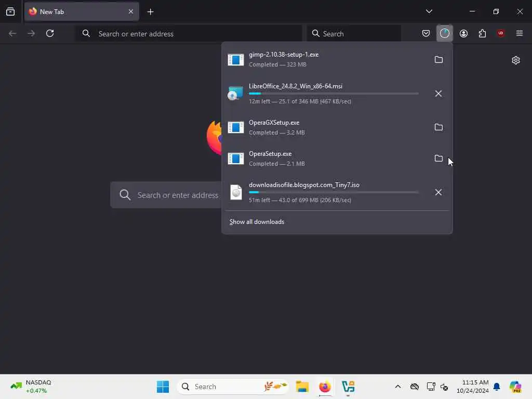Select the New Tab tab
This screenshot has height=399, width=532.
pyautogui.click(x=82, y=11)
